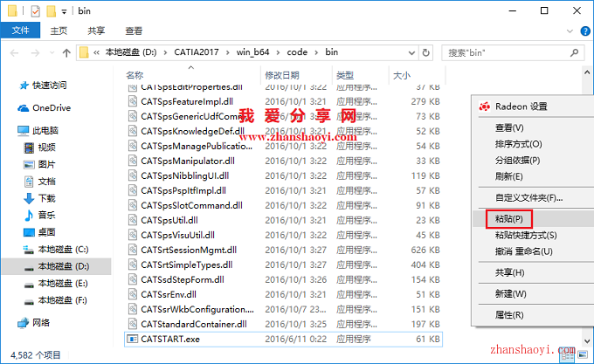
Task: Select CATIA2017 in the address path
Action: pyautogui.click(x=197, y=52)
